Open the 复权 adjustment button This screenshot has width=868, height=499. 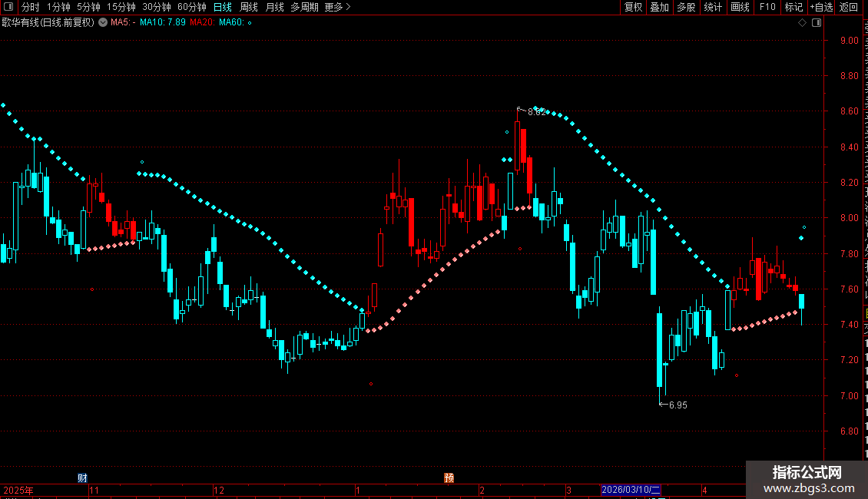633,7
